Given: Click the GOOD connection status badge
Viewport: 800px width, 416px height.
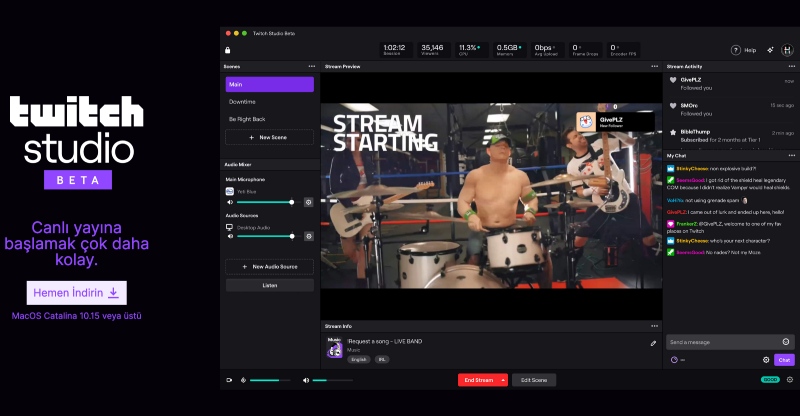Looking at the screenshot, I should tap(770, 380).
